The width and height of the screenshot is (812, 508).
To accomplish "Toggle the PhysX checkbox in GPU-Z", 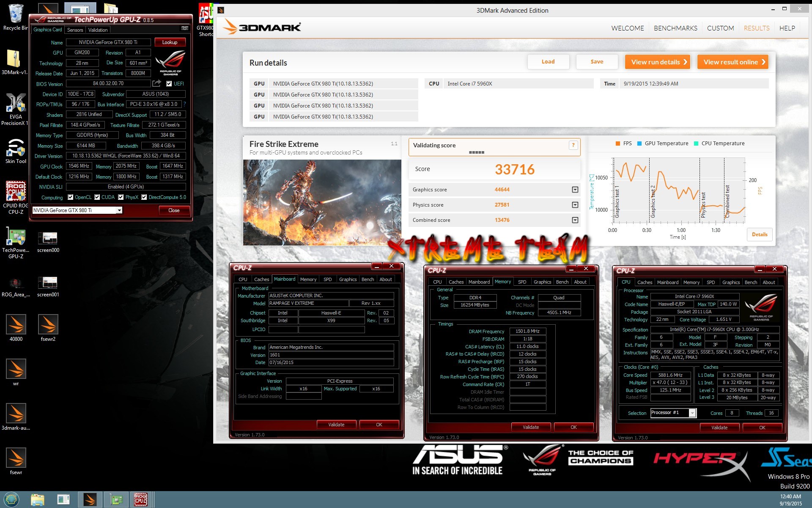I will coord(121,197).
